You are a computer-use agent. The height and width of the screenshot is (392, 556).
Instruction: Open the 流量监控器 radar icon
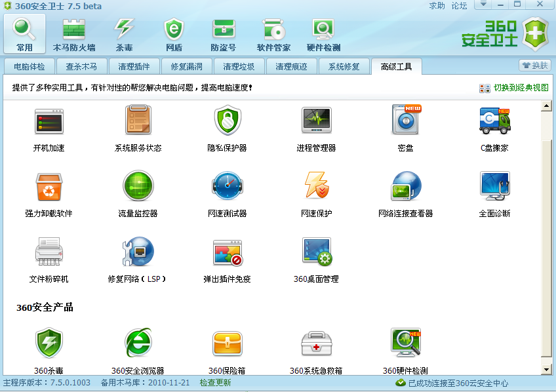coord(138,186)
